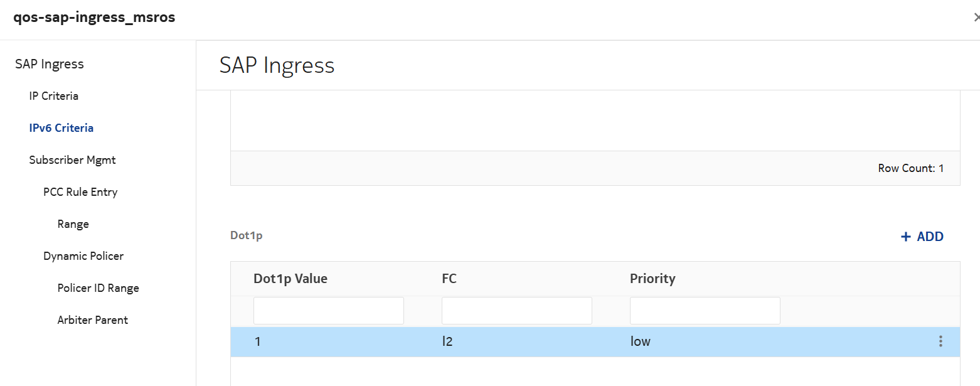Go to Policer ID Range
This screenshot has height=386, width=980.
point(98,288)
